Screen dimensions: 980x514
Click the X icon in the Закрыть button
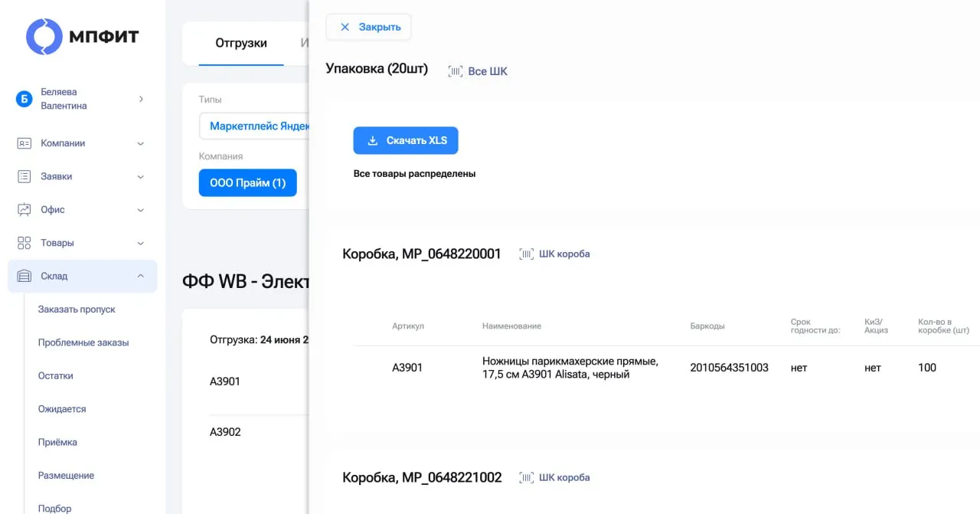[345, 27]
